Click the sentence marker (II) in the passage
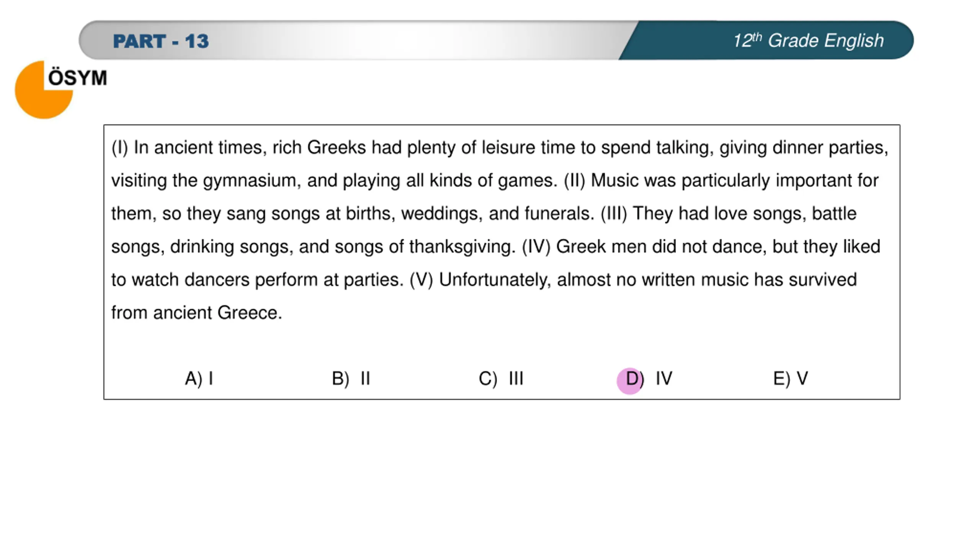Viewport: 980px width, 551px height. pyautogui.click(x=574, y=181)
